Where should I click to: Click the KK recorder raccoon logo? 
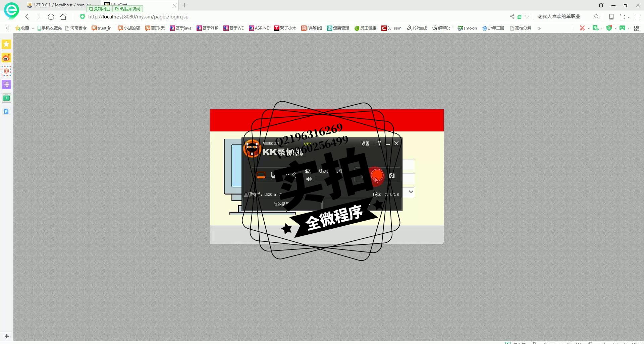[x=252, y=149]
